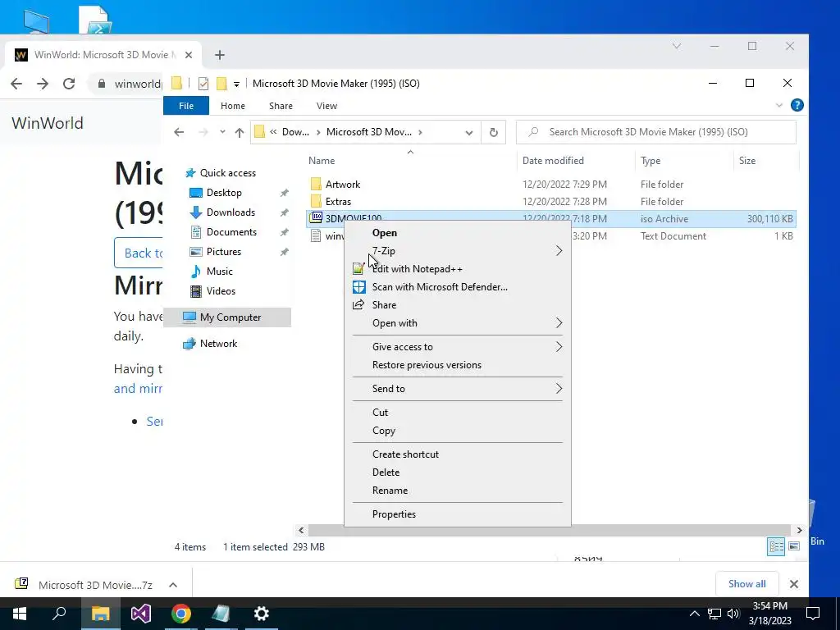Click the horizontal scrollbar right arrow
Screen dimensions: 840x630
click(799, 531)
